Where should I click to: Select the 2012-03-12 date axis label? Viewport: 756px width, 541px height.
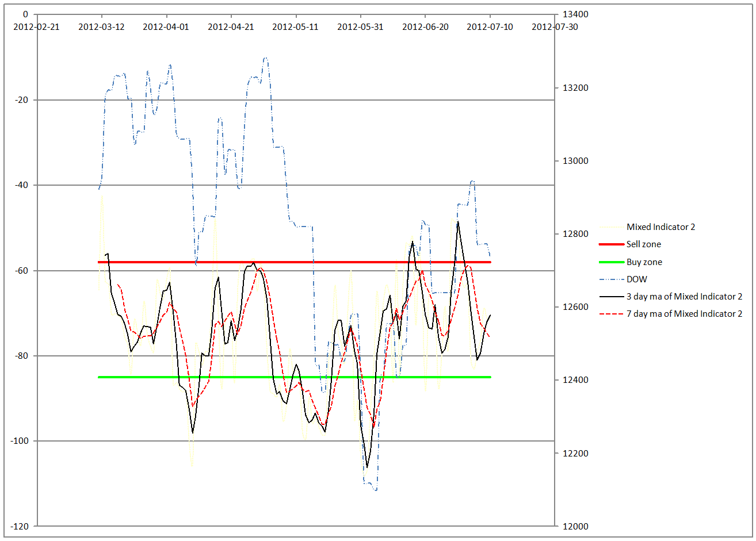101,26
